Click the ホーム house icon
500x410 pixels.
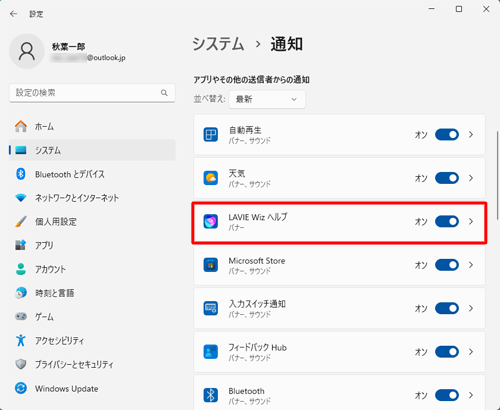pyautogui.click(x=21, y=126)
